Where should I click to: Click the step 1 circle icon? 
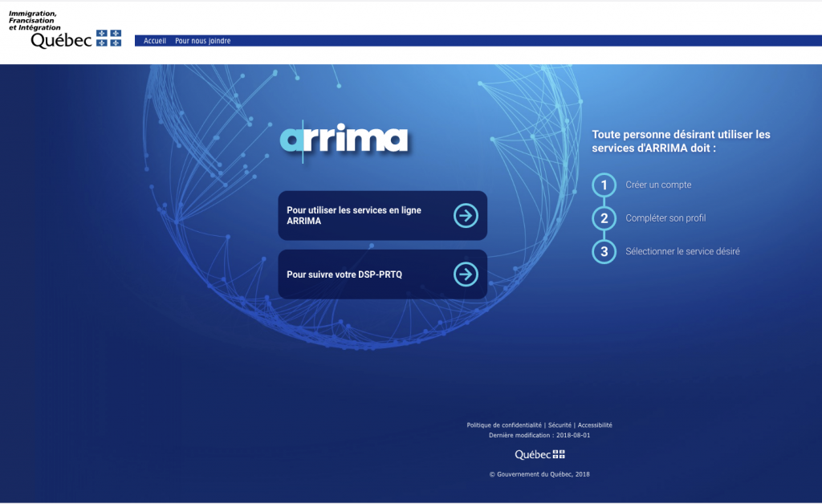pyautogui.click(x=604, y=185)
